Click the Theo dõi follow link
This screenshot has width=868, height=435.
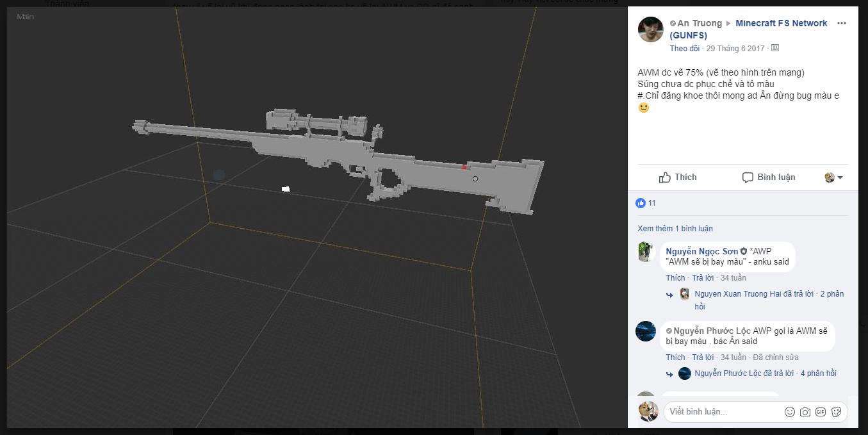[685, 48]
